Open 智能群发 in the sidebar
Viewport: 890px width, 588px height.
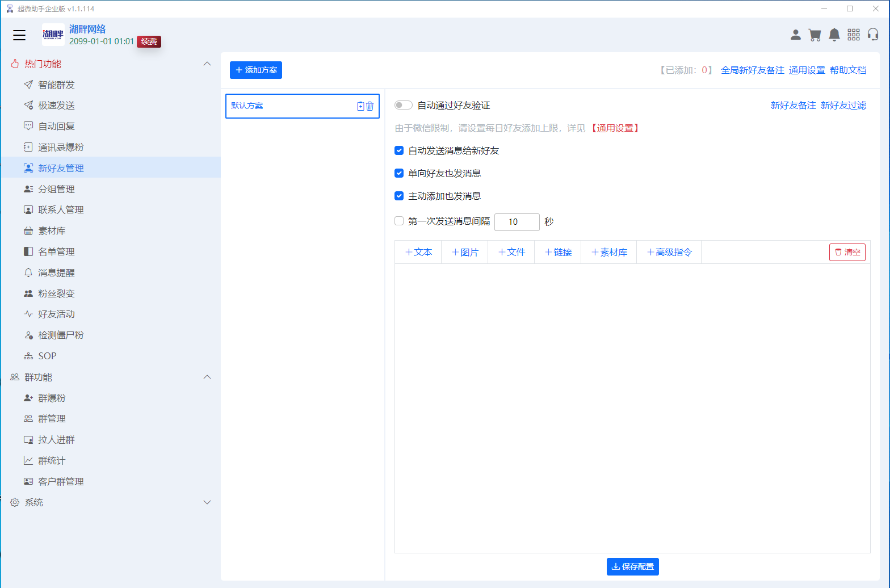click(x=56, y=85)
